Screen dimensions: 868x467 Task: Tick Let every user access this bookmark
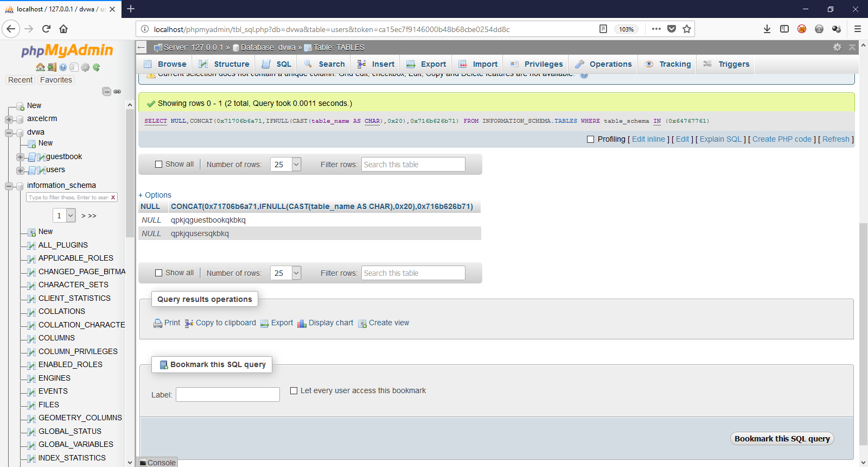(x=294, y=390)
